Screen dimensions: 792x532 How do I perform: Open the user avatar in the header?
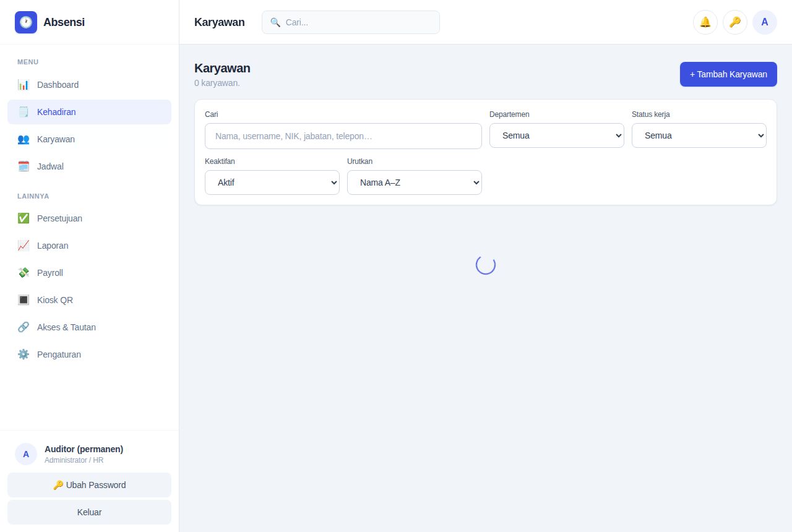pyautogui.click(x=765, y=22)
